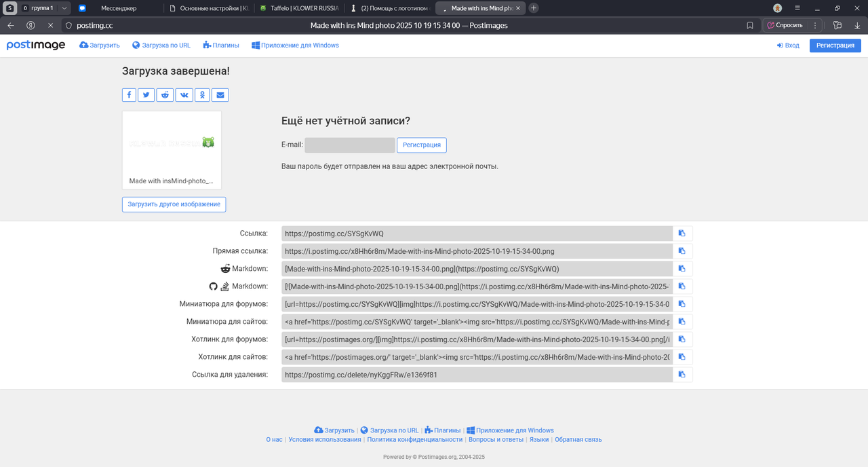The height and width of the screenshot is (467, 868).
Task: Open Загрузка по URL in top navigation
Action: click(161, 45)
